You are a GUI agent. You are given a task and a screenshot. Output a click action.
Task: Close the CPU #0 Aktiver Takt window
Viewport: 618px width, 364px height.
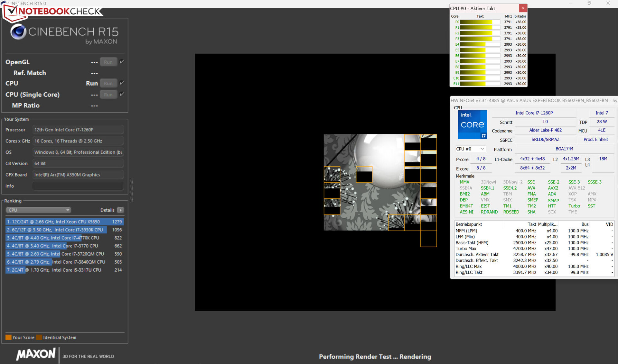pos(523,8)
